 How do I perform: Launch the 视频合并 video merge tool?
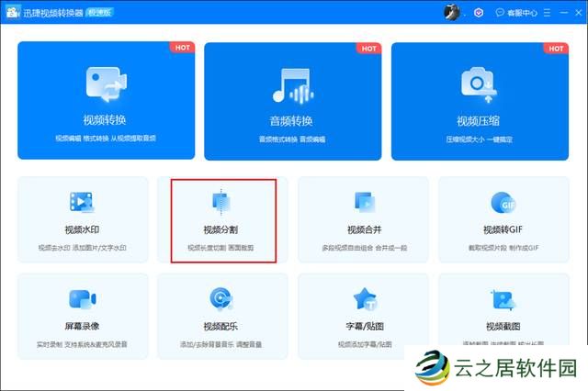pos(363,202)
